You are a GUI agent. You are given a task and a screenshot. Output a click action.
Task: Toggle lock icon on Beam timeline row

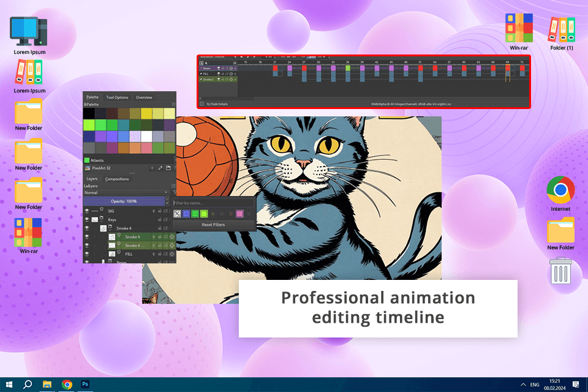click(222, 68)
